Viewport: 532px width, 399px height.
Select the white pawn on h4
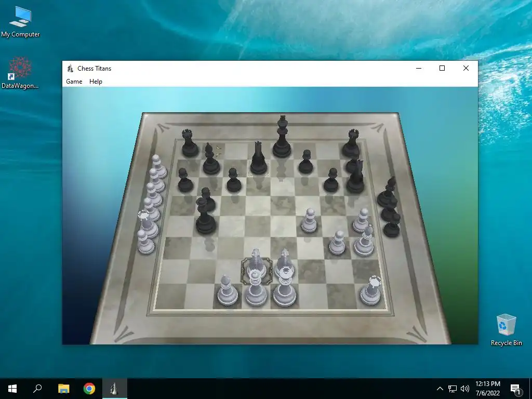362,220
